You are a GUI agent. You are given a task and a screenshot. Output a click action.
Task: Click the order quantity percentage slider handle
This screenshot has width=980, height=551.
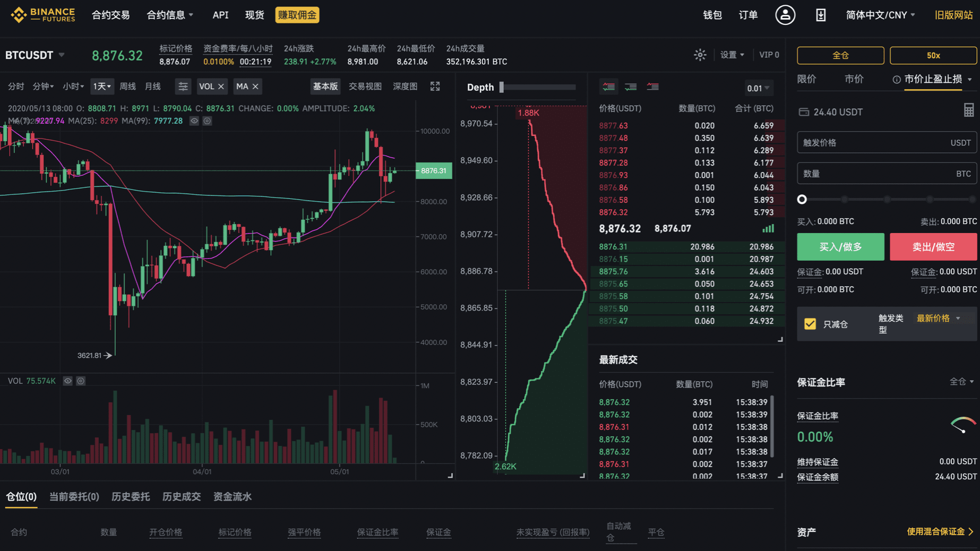[802, 200]
